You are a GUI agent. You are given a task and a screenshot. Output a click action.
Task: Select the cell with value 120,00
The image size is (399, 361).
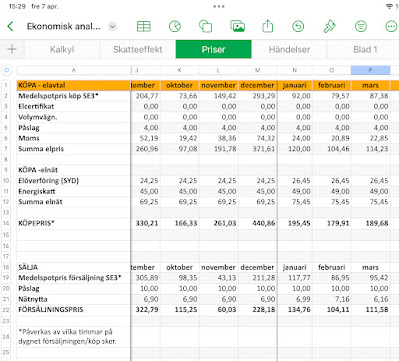point(295,149)
